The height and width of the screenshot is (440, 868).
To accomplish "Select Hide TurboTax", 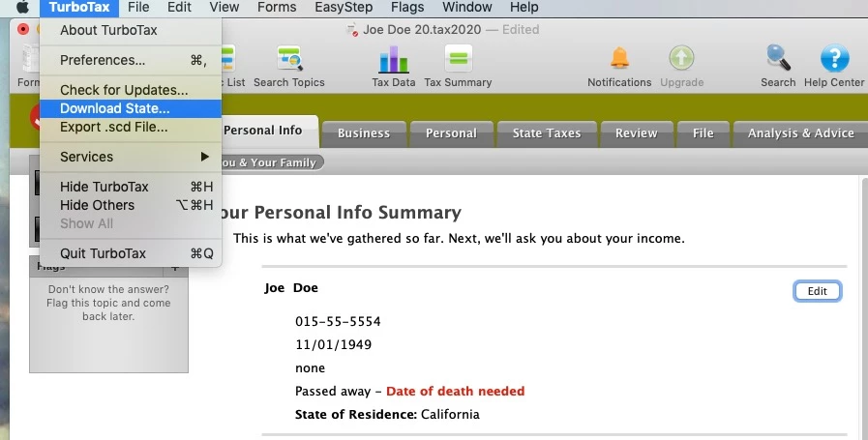I will click(x=131, y=187).
